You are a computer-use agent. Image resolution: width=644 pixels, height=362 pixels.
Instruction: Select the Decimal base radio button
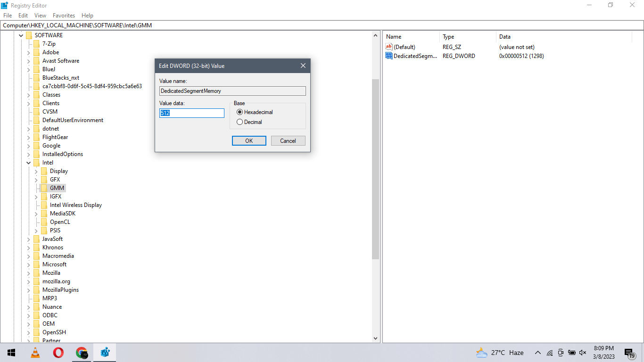(x=239, y=122)
